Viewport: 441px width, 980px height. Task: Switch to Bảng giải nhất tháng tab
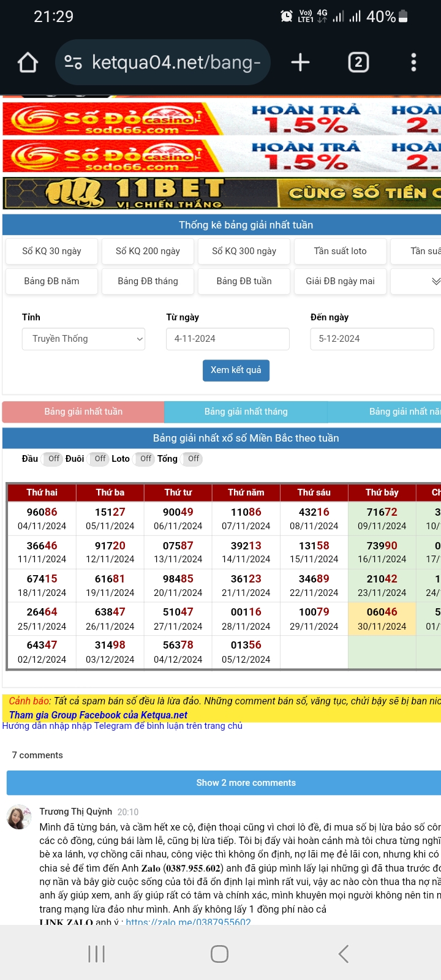(246, 412)
